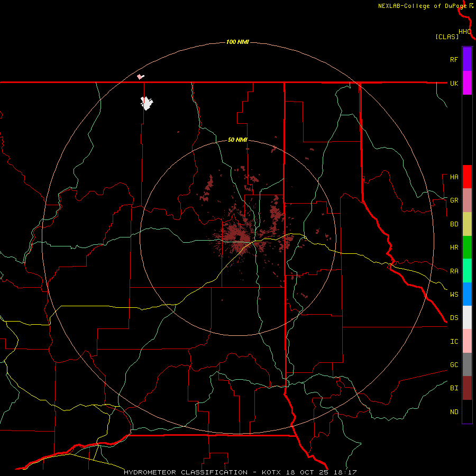Click the white dry snow echo patch
This screenshot has width=476, height=476.
coord(147,103)
